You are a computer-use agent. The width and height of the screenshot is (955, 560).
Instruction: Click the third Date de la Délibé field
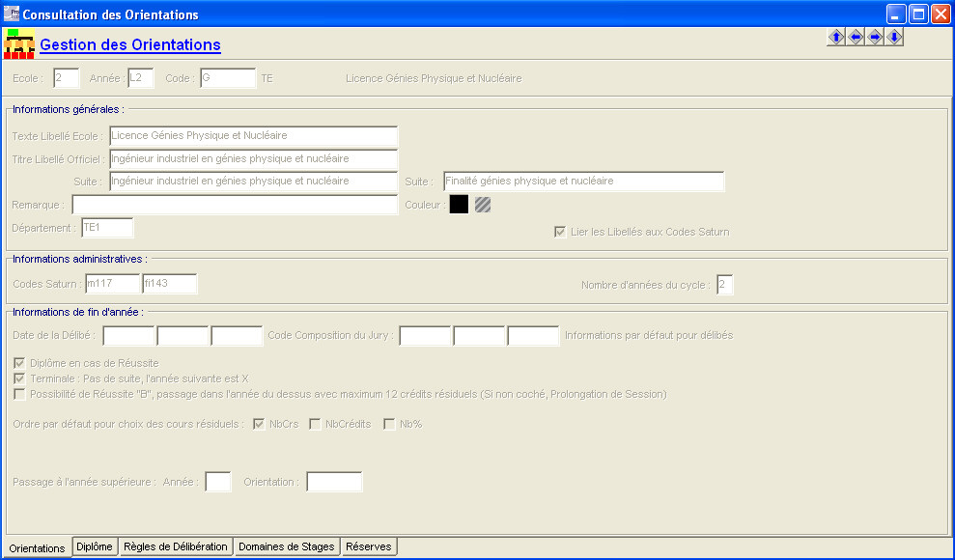click(x=237, y=335)
